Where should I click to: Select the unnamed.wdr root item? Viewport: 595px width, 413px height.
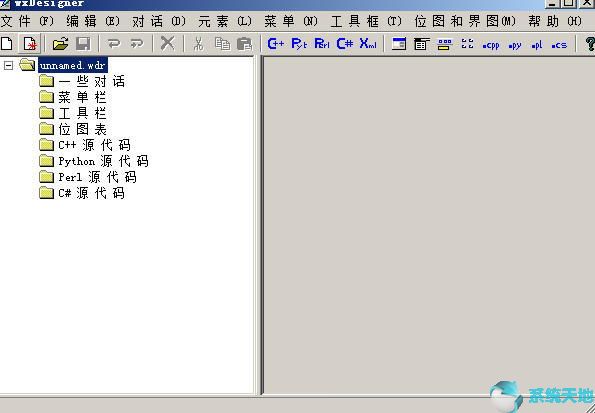coord(72,65)
